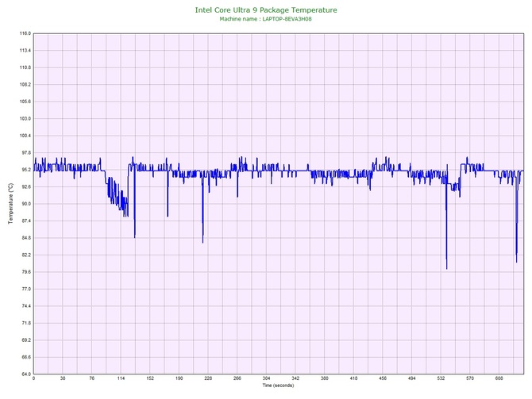
Task: Click the 190 x-axis tick label
Action: [x=179, y=378]
